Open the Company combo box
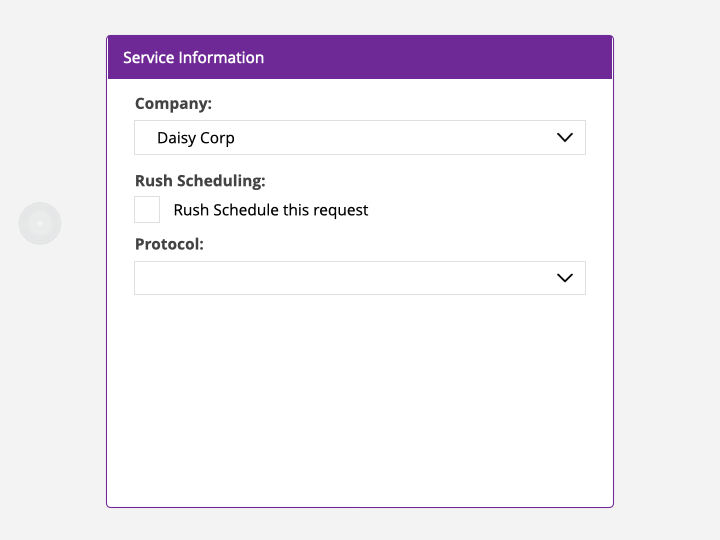Screen dimensions: 720x540 359,138
